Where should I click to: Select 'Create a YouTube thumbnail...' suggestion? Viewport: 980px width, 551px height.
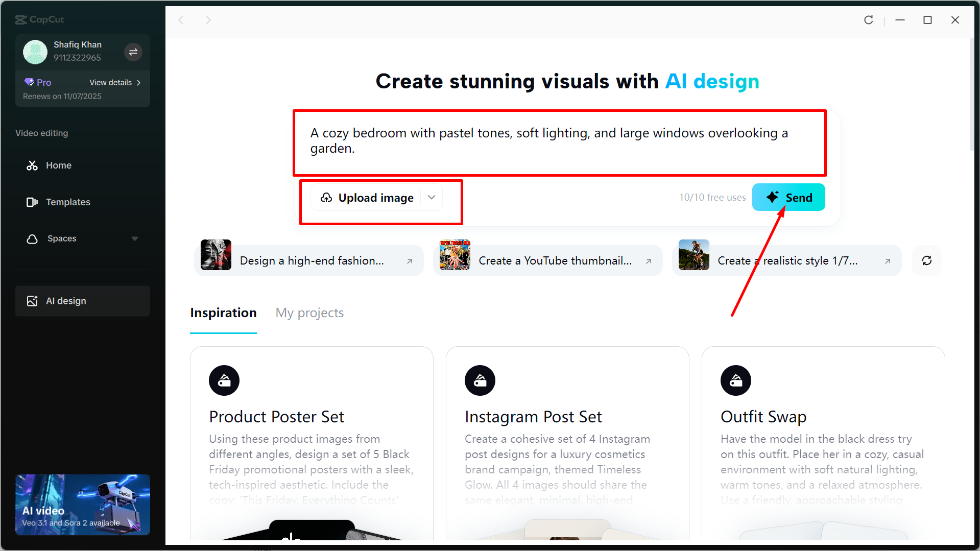(x=548, y=260)
